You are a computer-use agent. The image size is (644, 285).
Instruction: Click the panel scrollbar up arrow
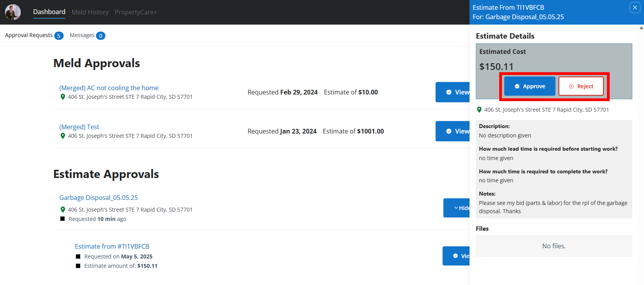pos(641,28)
